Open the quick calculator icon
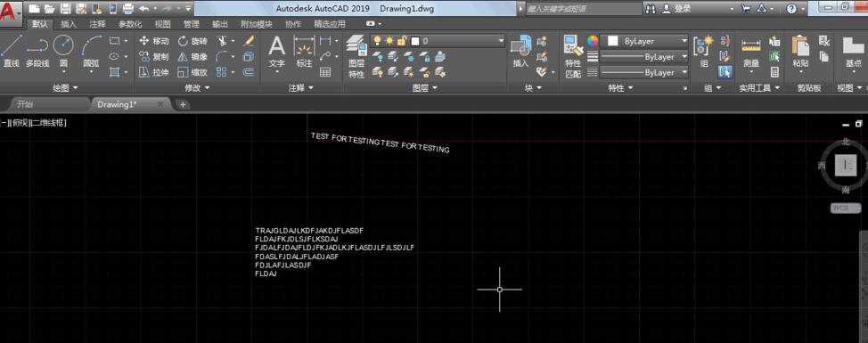868x343 pixels. click(x=775, y=72)
